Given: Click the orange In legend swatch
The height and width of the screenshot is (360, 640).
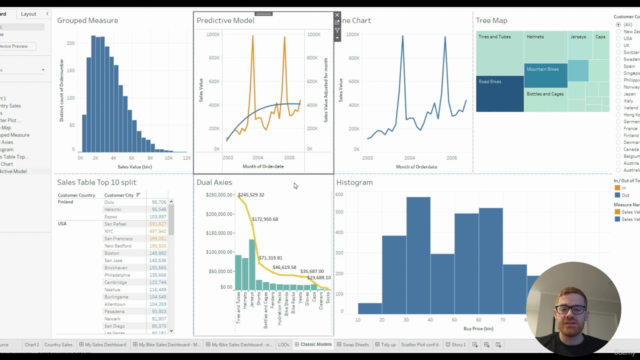Looking at the screenshot, I should [x=617, y=188].
